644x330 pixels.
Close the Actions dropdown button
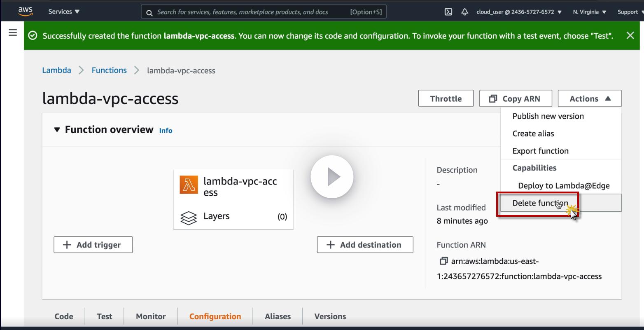589,98
